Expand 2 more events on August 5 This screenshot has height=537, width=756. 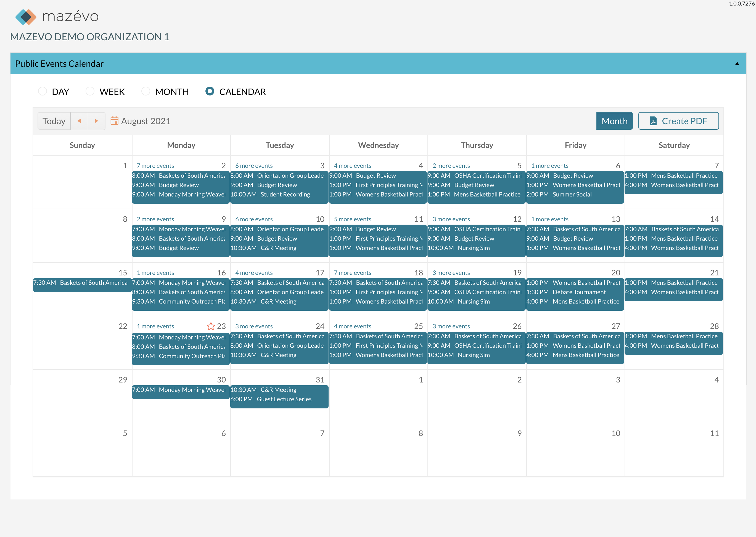pos(451,166)
